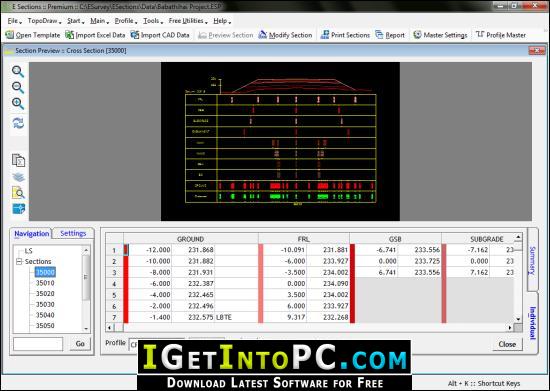Open the layers stack icon
Screen dimensions: 550x391
[x=18, y=177]
